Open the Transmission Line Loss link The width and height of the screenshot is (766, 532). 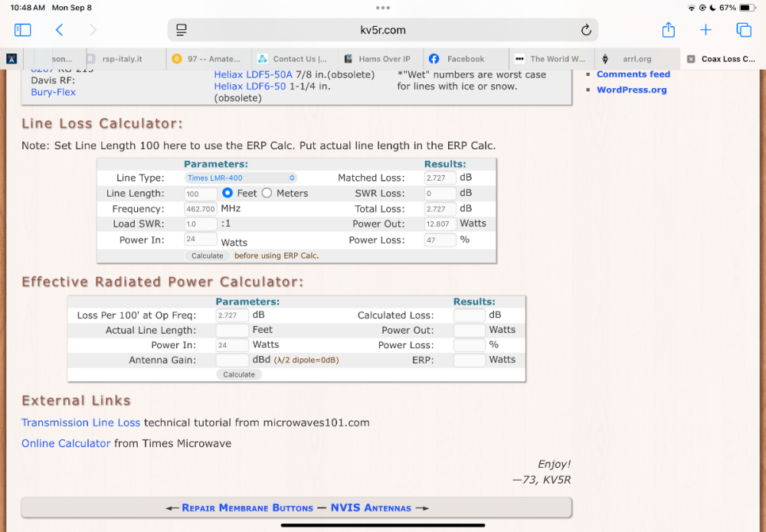pyautogui.click(x=80, y=423)
